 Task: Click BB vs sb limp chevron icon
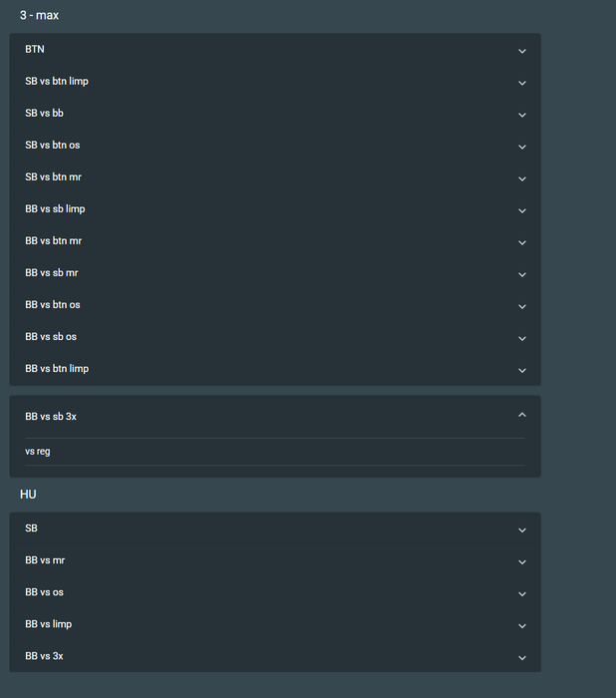coord(522,210)
